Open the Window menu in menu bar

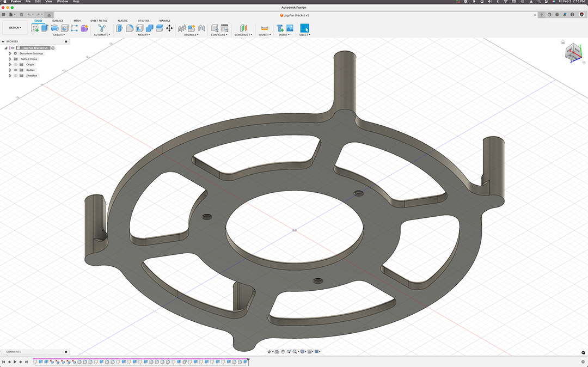click(62, 2)
